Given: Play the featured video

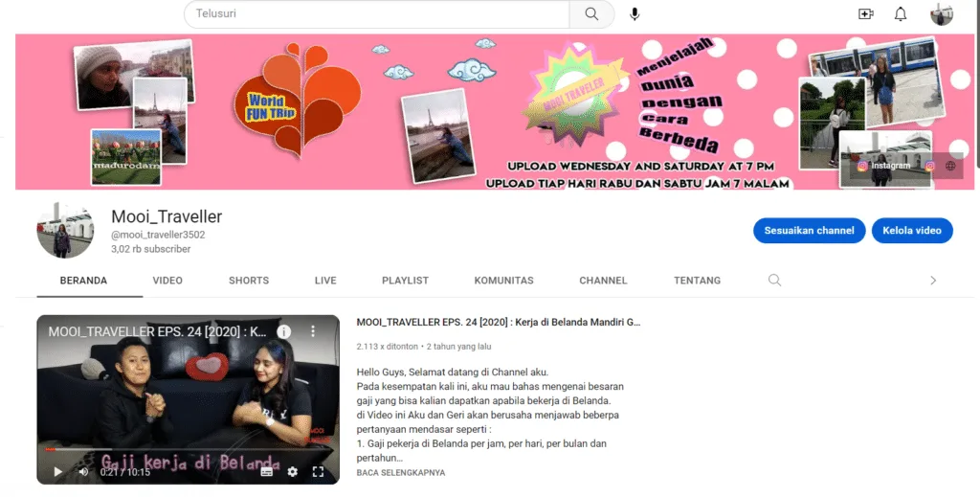Looking at the screenshot, I should point(57,471).
